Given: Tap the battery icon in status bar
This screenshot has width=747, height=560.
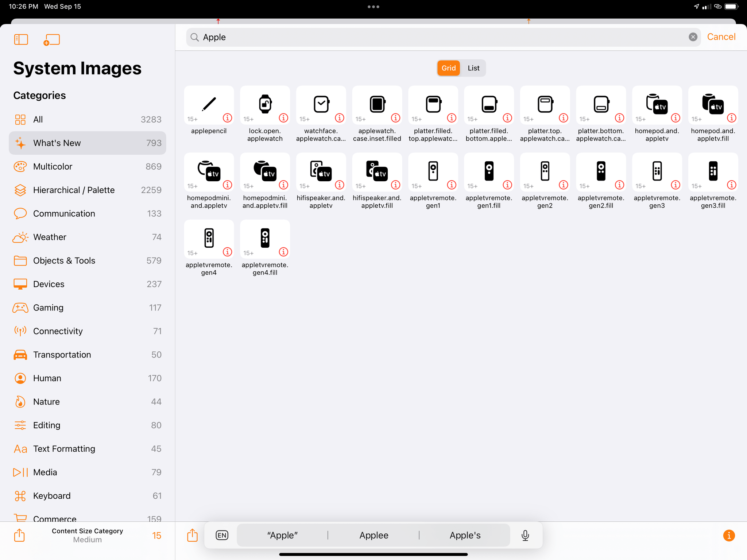Looking at the screenshot, I should click(731, 7).
